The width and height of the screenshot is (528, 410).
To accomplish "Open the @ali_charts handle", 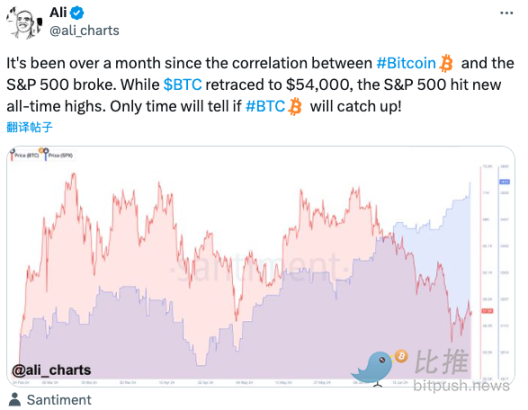I will (x=84, y=31).
